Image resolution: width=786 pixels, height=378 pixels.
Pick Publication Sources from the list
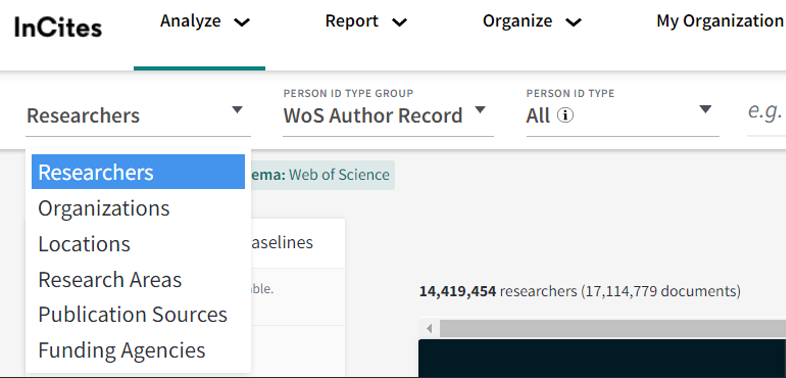point(138,314)
